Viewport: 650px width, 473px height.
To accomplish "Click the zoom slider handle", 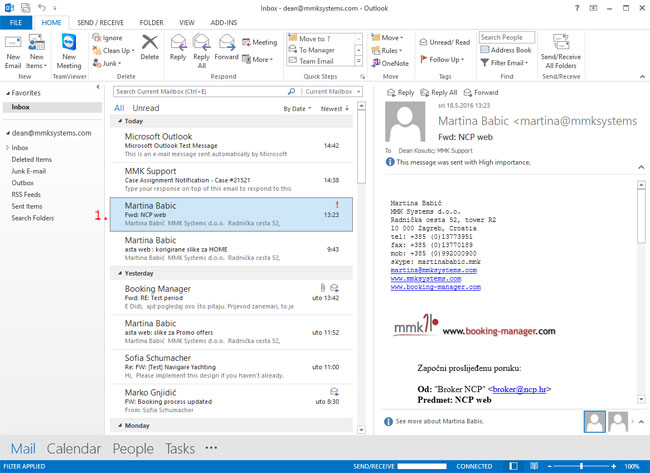I will coord(582,466).
